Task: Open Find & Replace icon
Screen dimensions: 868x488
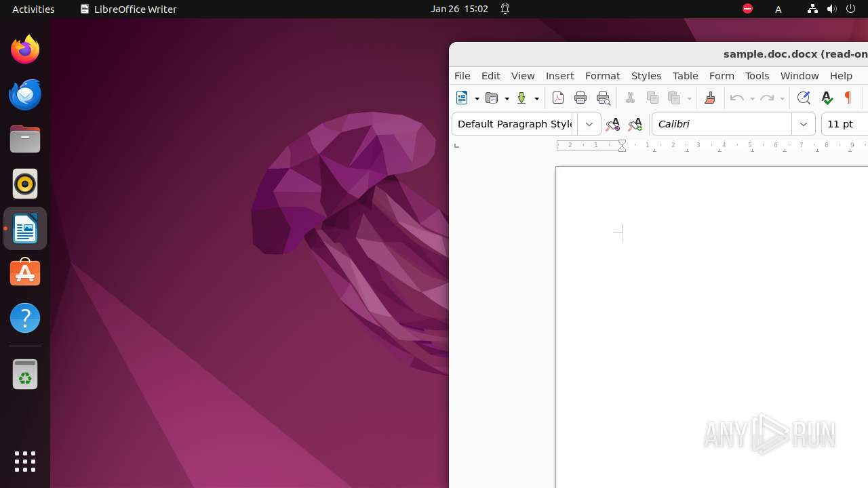Action: pos(804,98)
